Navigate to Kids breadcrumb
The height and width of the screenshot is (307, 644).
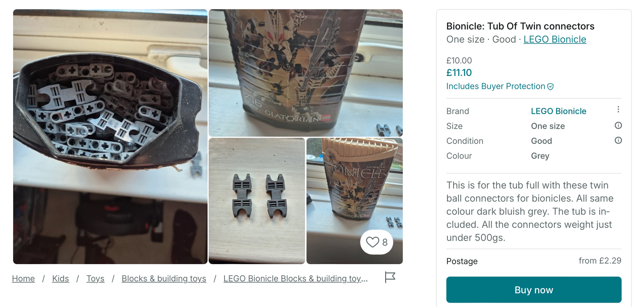tap(60, 279)
